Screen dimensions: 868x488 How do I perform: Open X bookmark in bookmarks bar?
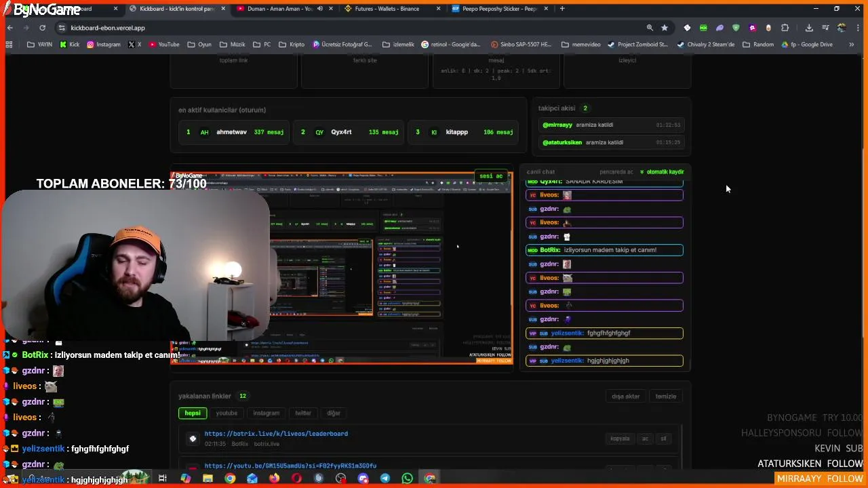pyautogui.click(x=135, y=45)
